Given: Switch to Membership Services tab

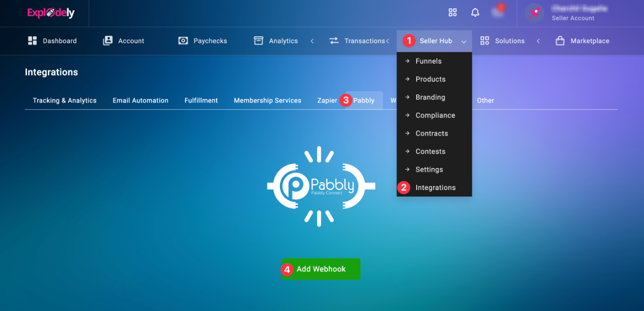Looking at the screenshot, I should point(268,100).
